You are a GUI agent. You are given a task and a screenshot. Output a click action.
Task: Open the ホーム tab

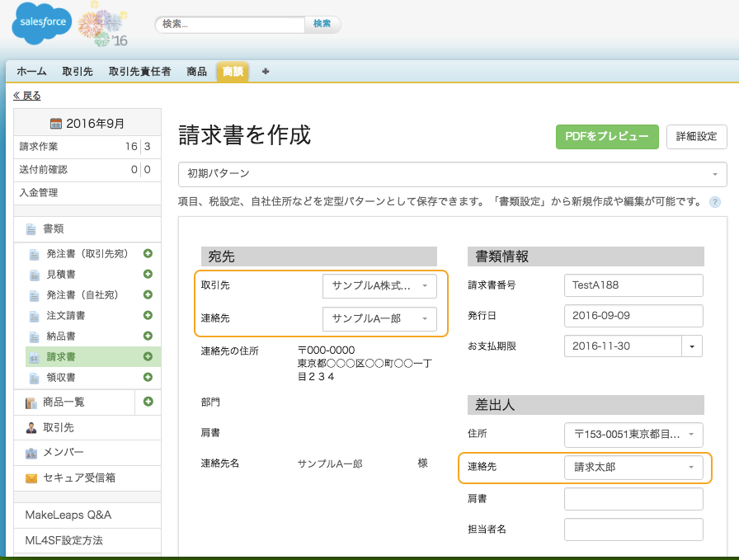point(31,72)
